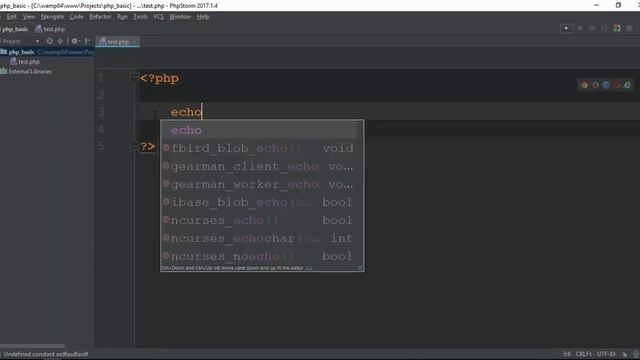
Task: Open the View menu
Action: (29, 17)
